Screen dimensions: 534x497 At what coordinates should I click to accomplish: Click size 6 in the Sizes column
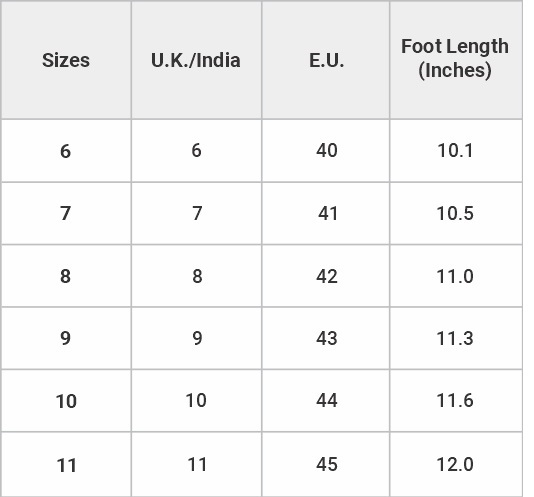(65, 151)
